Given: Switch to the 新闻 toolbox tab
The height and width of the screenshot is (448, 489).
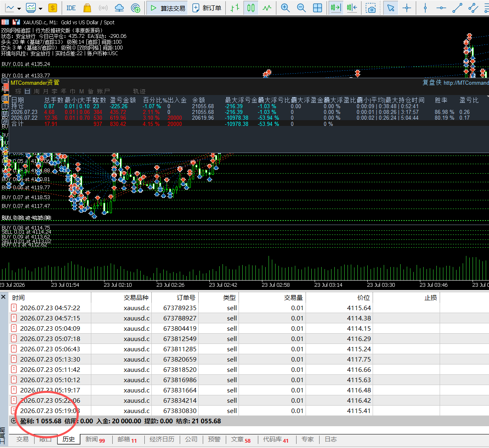Looking at the screenshot, I should point(95,439).
